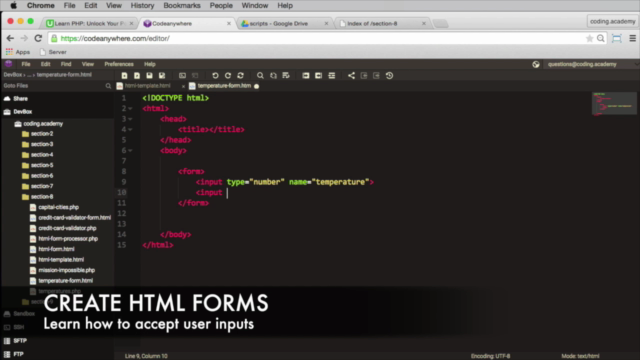Image resolution: width=640 pixels, height=360 pixels.
Task: Click the Apps bookmark shortcut
Action: coord(18,52)
